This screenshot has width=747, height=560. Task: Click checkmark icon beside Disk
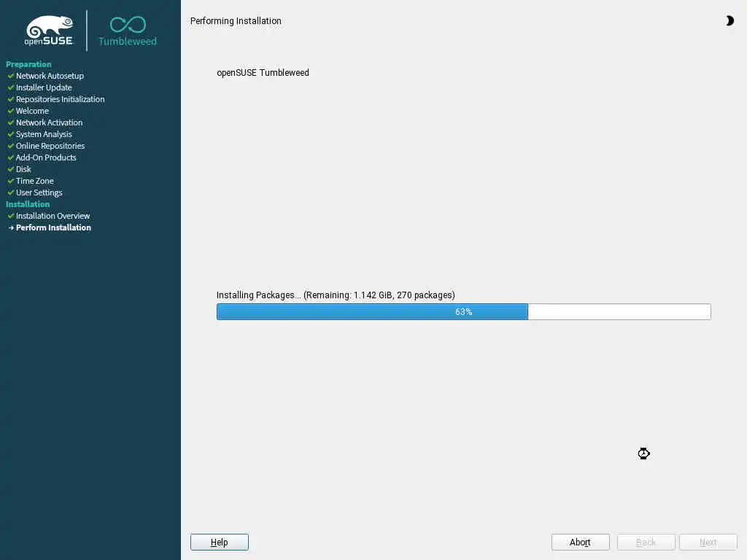pos(10,169)
